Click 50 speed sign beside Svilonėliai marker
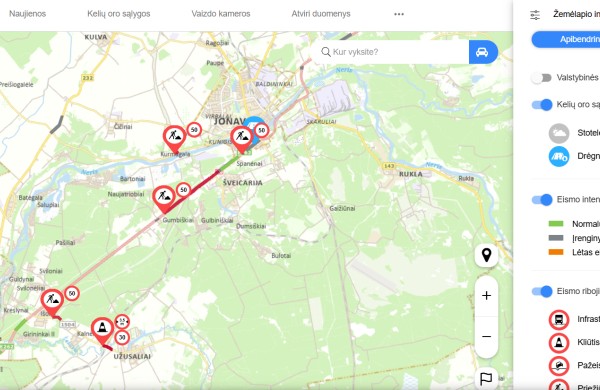 [x=72, y=294]
